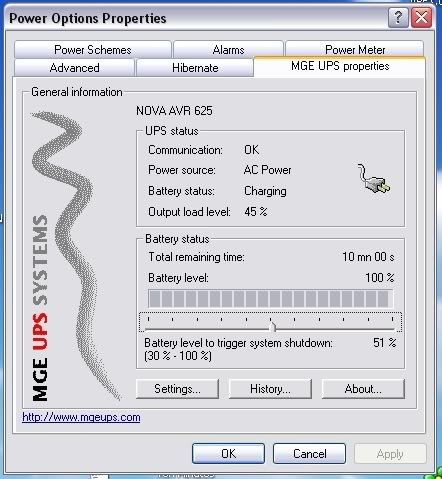The width and height of the screenshot is (442, 479).
Task: Open the Power Meter tab
Action: pyautogui.click(x=355, y=50)
